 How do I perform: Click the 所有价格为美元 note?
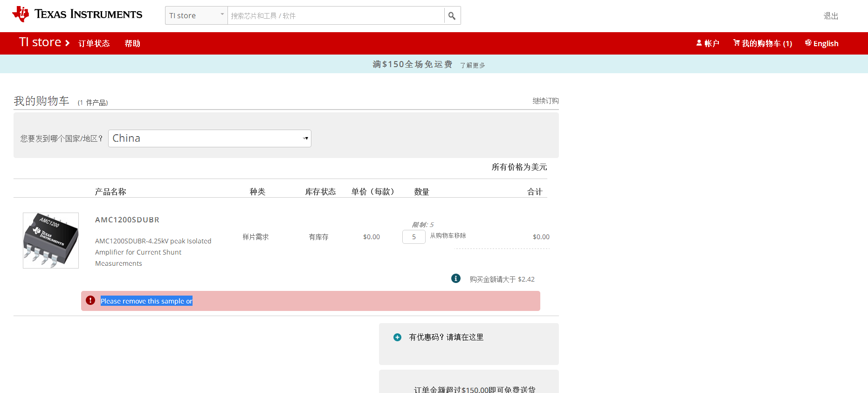coord(519,167)
